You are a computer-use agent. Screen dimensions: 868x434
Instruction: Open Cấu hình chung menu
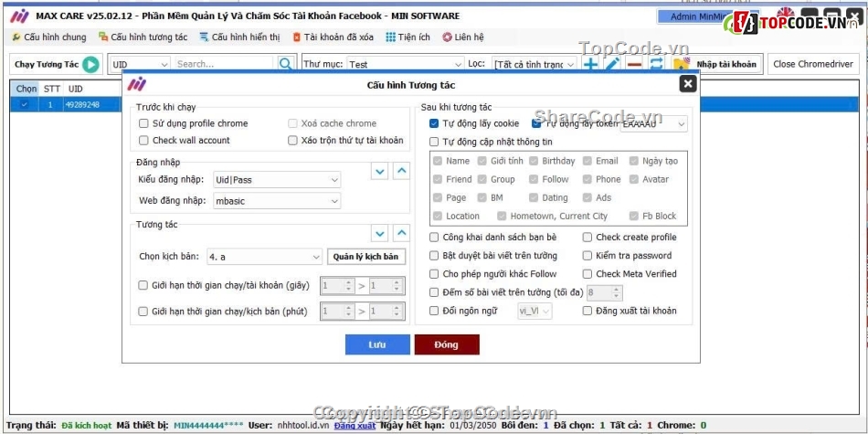pos(49,37)
